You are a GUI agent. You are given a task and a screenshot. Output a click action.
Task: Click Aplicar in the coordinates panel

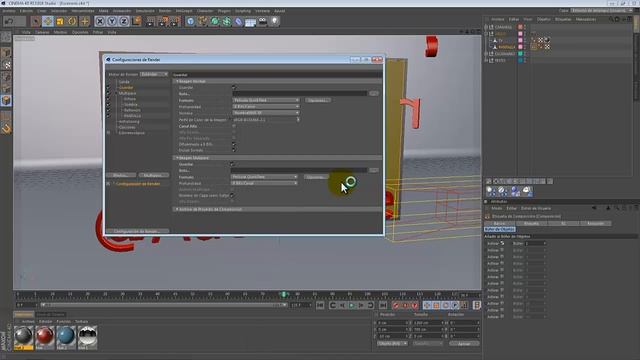click(464, 344)
